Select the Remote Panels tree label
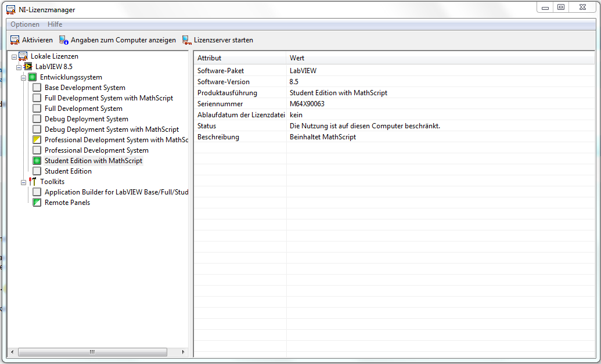The width and height of the screenshot is (601, 364). [67, 202]
